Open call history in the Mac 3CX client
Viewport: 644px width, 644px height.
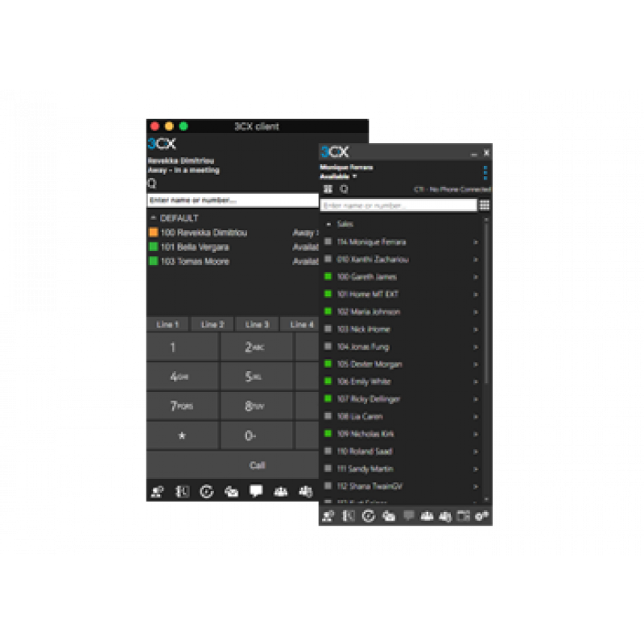coord(207,491)
